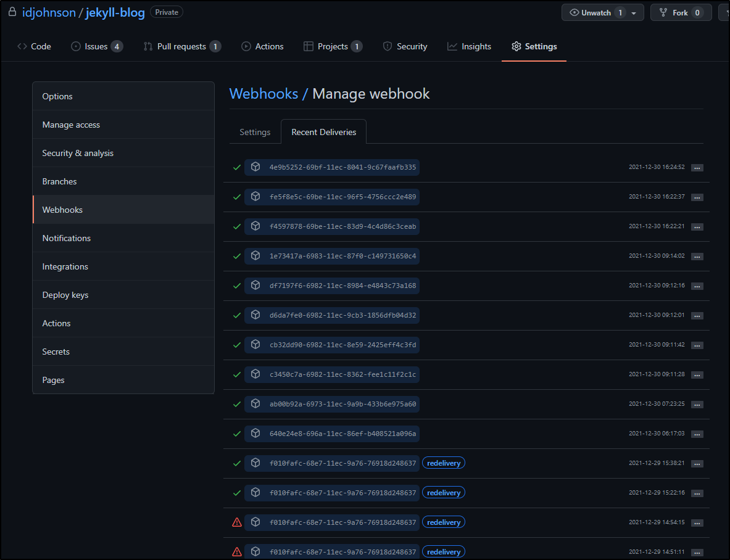The height and width of the screenshot is (560, 730).
Task: Click the green checkmark for delivery d6da7fe0
Action: (237, 315)
